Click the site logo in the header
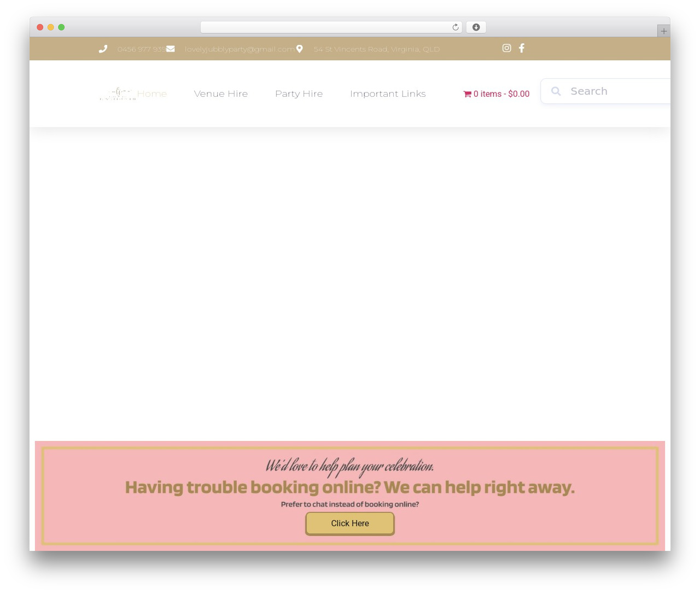The width and height of the screenshot is (700, 593). pyautogui.click(x=118, y=94)
